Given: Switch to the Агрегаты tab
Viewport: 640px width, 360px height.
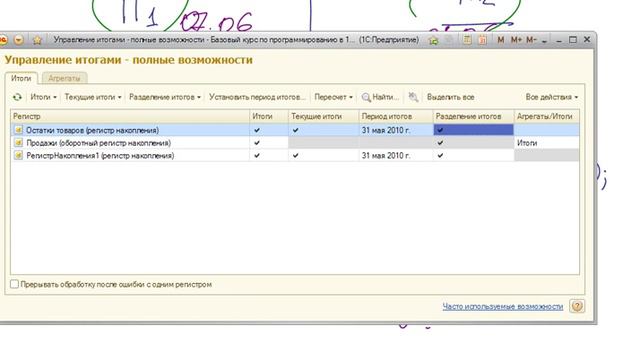Looking at the screenshot, I should coord(64,78).
